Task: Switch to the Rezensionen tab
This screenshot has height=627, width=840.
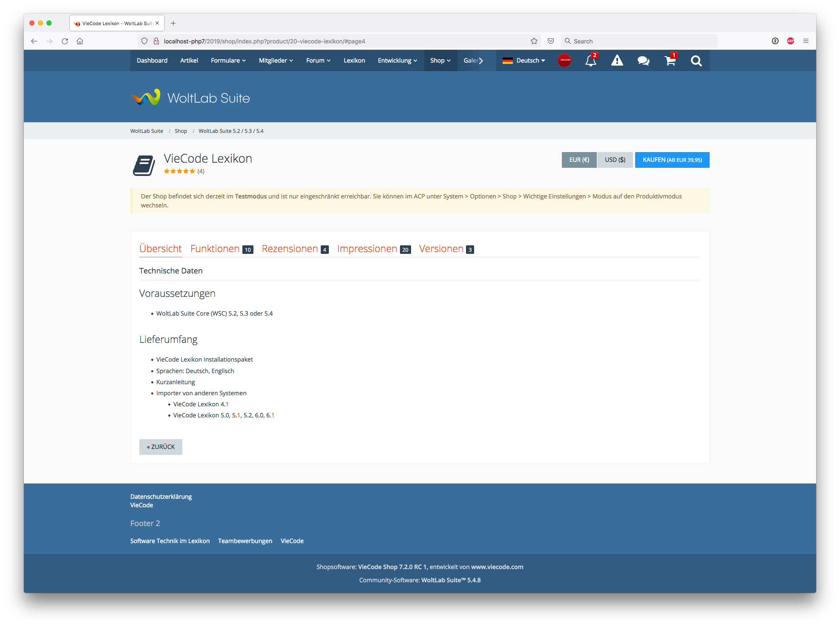Action: pyautogui.click(x=290, y=249)
